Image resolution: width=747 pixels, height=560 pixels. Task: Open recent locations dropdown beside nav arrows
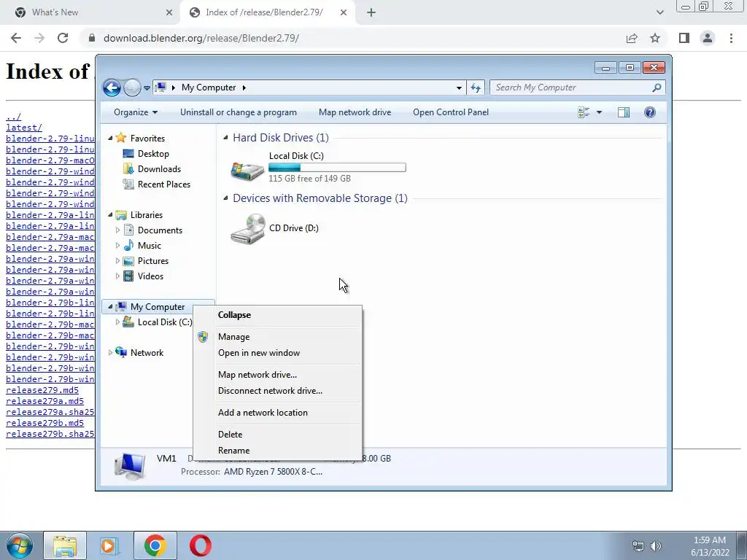(x=147, y=88)
